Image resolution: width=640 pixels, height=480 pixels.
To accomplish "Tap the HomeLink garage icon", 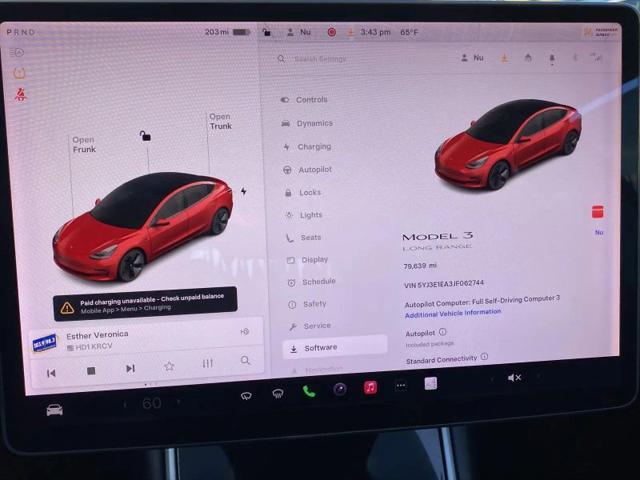I will pyautogui.click(x=528, y=58).
